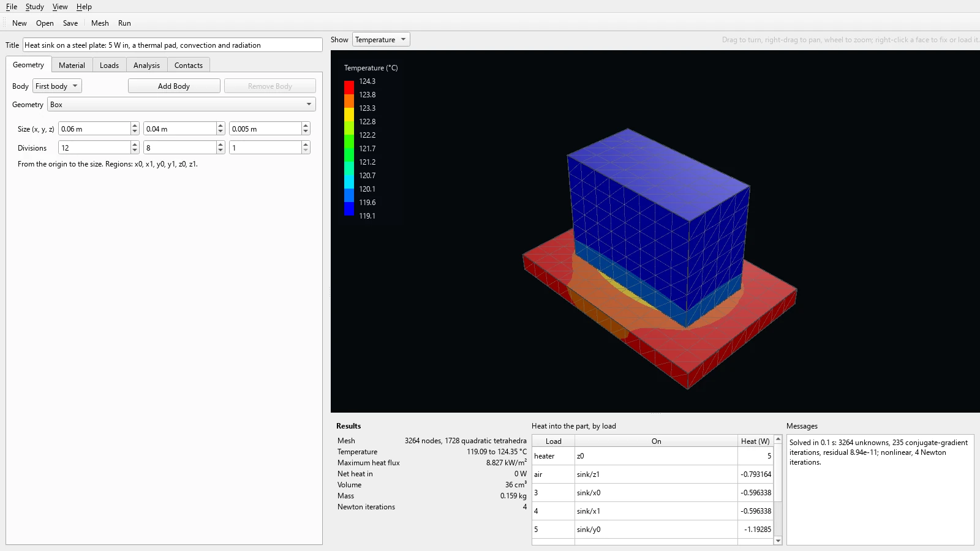Screen dimensions: 980x551
Task: Expand the Body selection dropdown
Action: 57,86
